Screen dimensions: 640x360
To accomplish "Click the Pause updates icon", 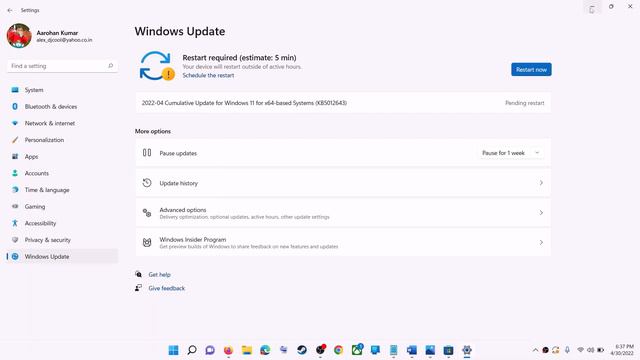I will pos(147,153).
